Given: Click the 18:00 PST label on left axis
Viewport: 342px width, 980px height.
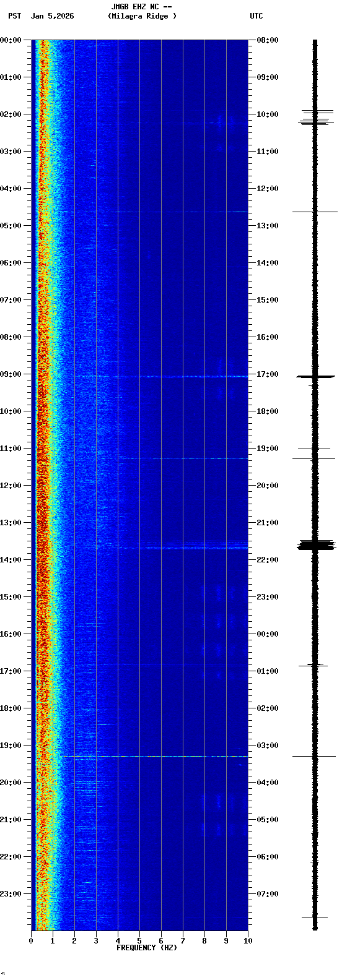Looking at the screenshot, I should [x=11, y=708].
